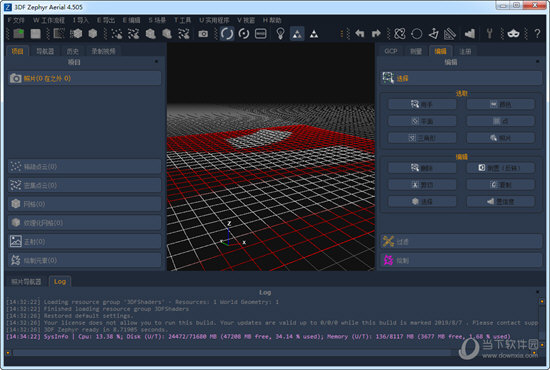Click the camera icon in the toolbar
This screenshot has width=550, height=370.
(203, 34)
